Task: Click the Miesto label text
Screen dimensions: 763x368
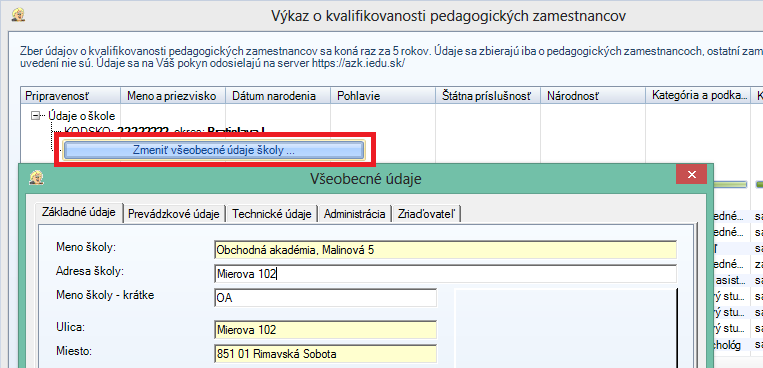Action: click(x=74, y=351)
